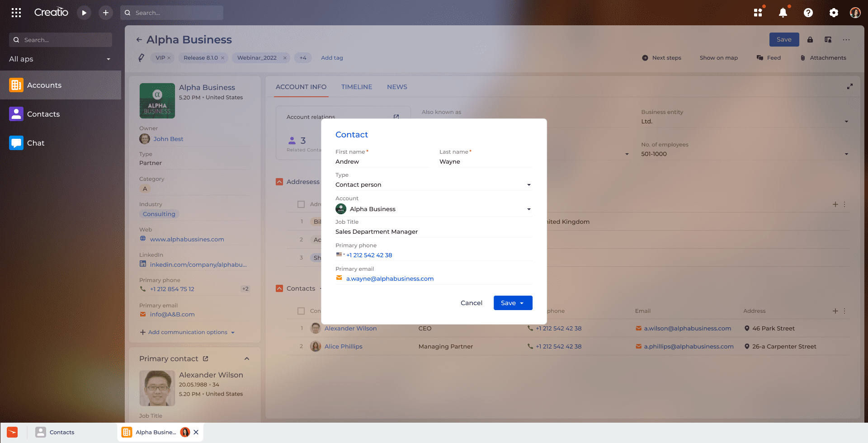Click a.wayne@alphabusiness.com email link

coord(390,279)
